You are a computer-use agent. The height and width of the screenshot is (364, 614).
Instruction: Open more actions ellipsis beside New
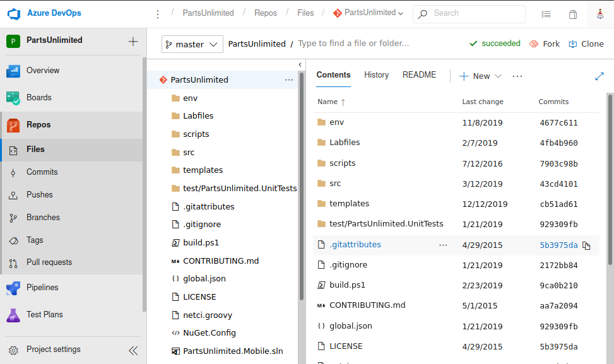(517, 76)
